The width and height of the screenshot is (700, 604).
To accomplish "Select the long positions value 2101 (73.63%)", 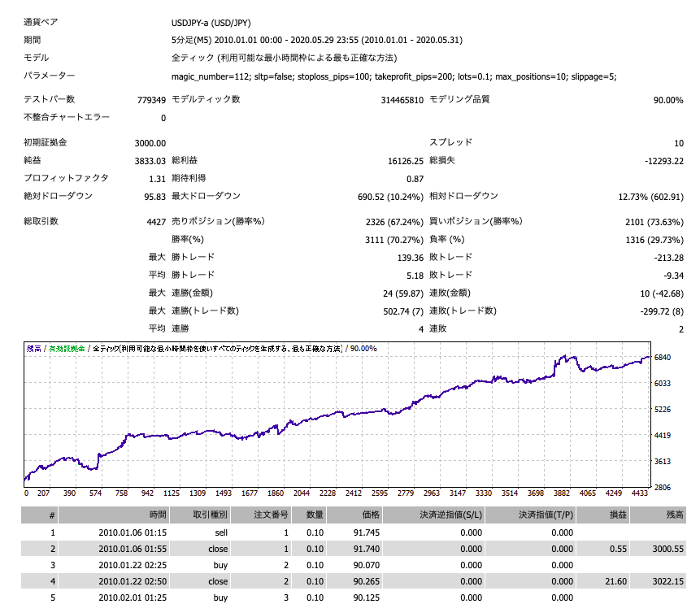I will click(654, 222).
